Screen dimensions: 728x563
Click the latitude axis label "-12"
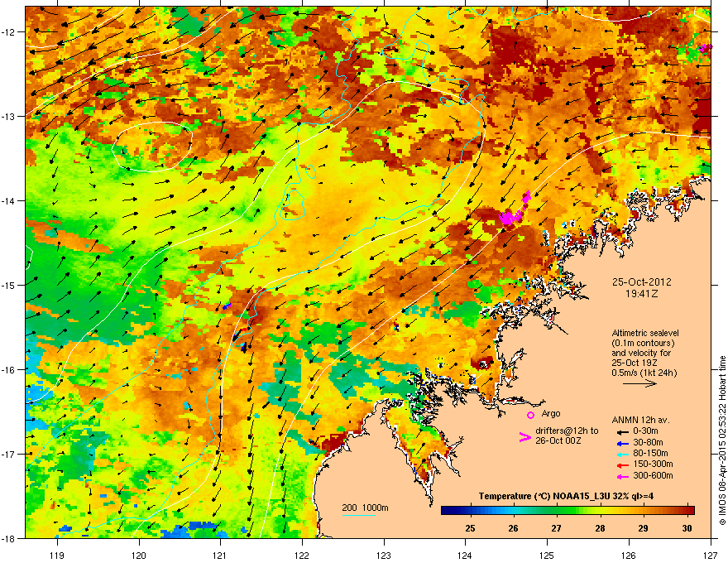(x=8, y=31)
